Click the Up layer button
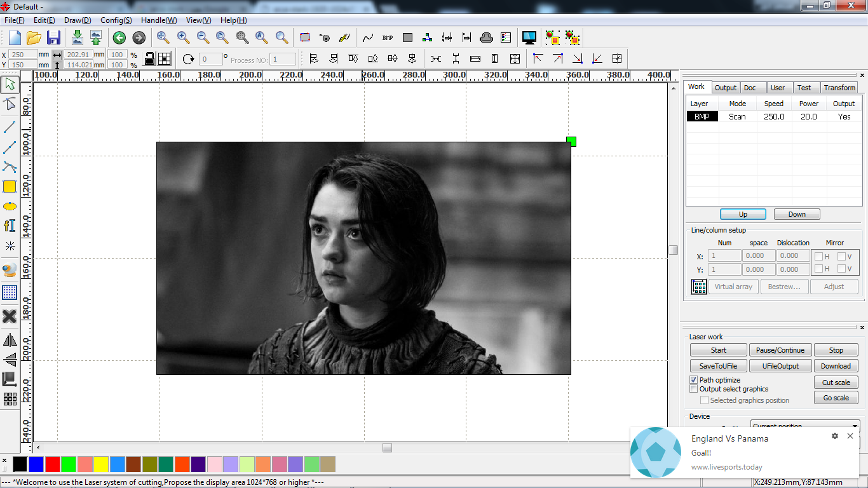The image size is (868, 488). click(743, 214)
